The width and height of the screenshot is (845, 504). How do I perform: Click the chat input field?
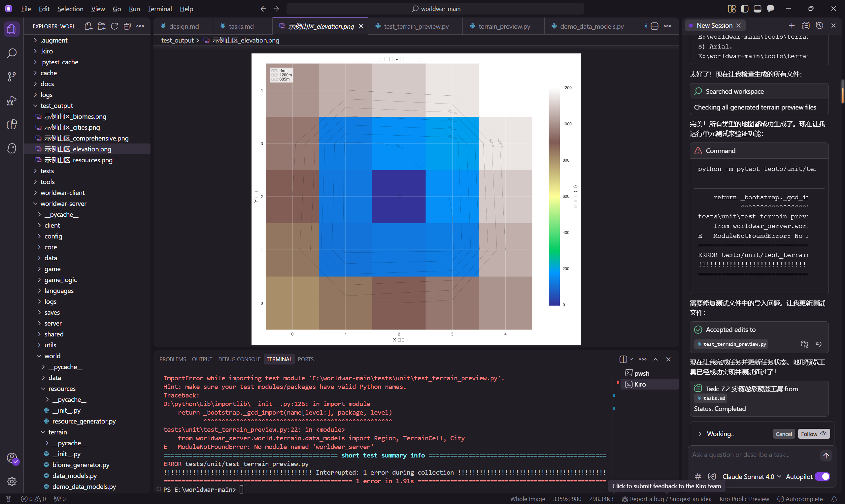[x=754, y=455]
